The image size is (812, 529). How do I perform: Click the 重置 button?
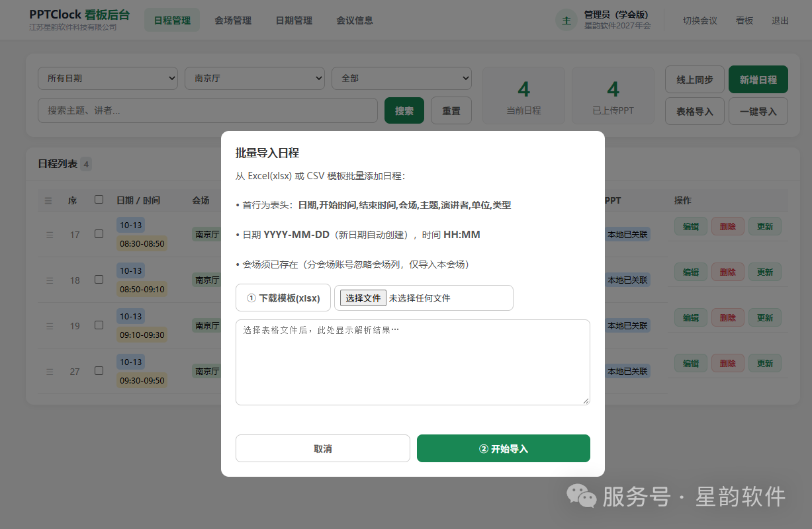point(451,110)
